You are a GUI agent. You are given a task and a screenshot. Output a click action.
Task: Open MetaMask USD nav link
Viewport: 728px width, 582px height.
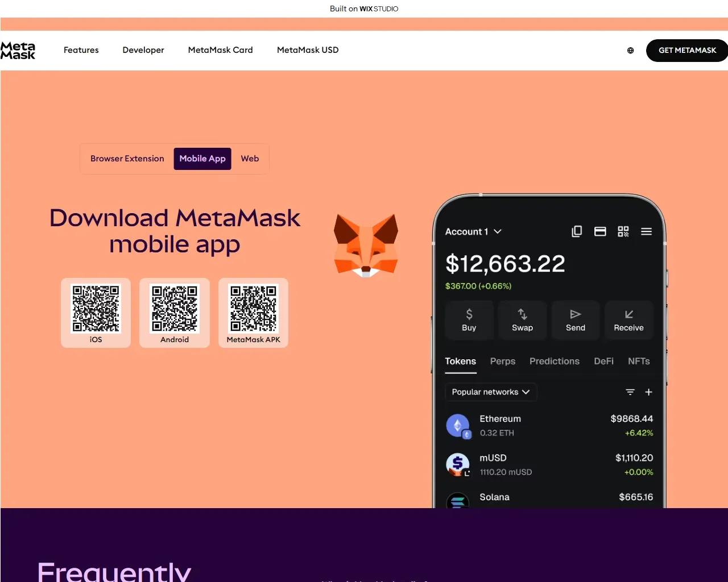click(x=308, y=50)
